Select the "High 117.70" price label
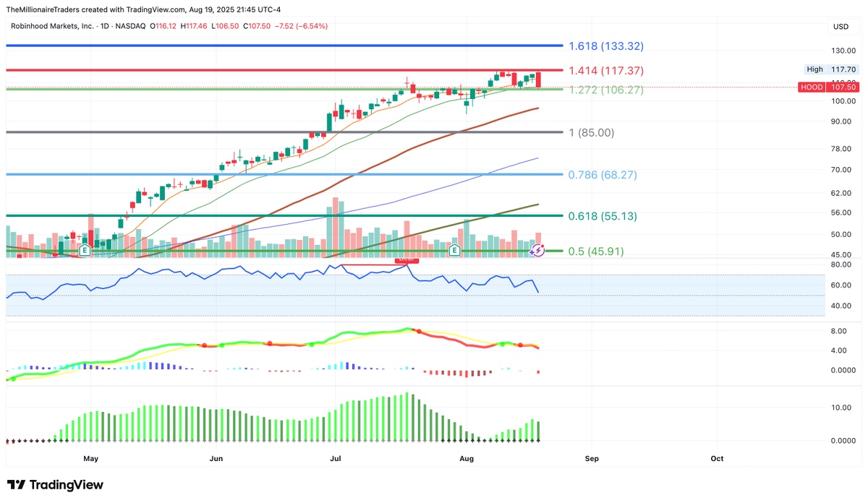Screen dimensions: 868x503 click(831, 69)
